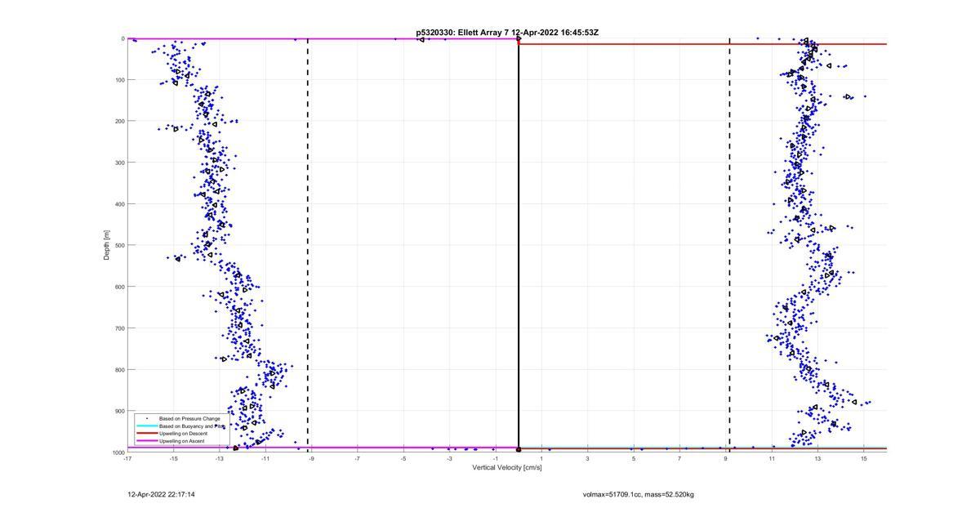The image size is (980, 508).
Task: Click the '1000' depth tick label
Action: click(x=117, y=452)
